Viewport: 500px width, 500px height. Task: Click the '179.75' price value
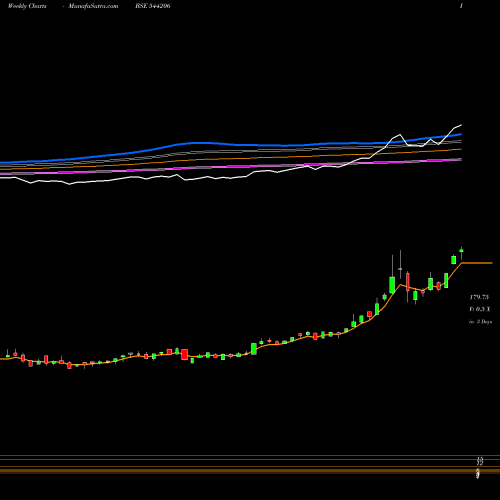(x=479, y=297)
